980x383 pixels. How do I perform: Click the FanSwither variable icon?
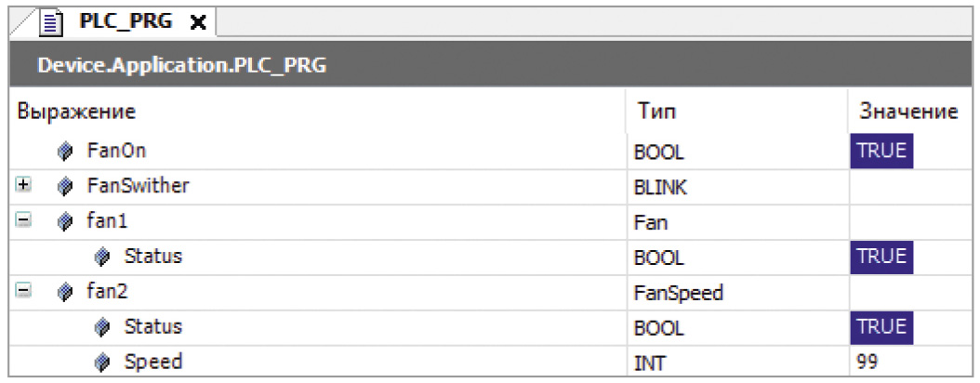point(65,186)
